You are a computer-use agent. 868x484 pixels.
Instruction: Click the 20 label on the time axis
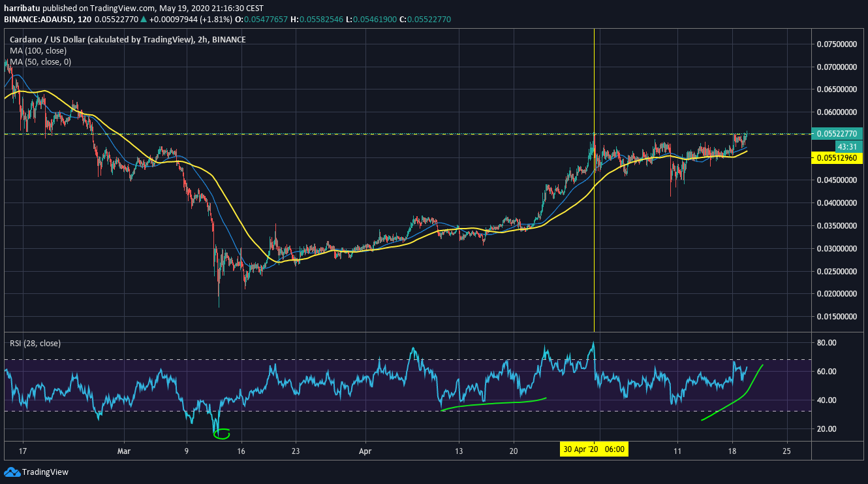514,451
